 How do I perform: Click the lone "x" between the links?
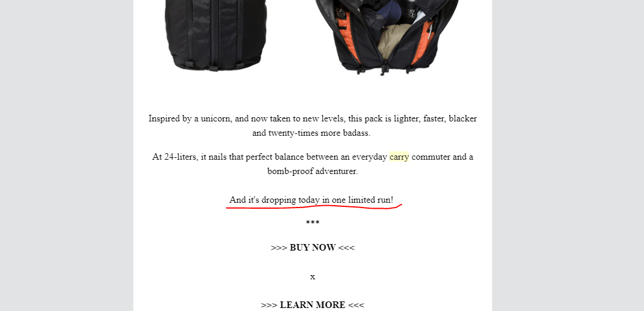(x=313, y=276)
